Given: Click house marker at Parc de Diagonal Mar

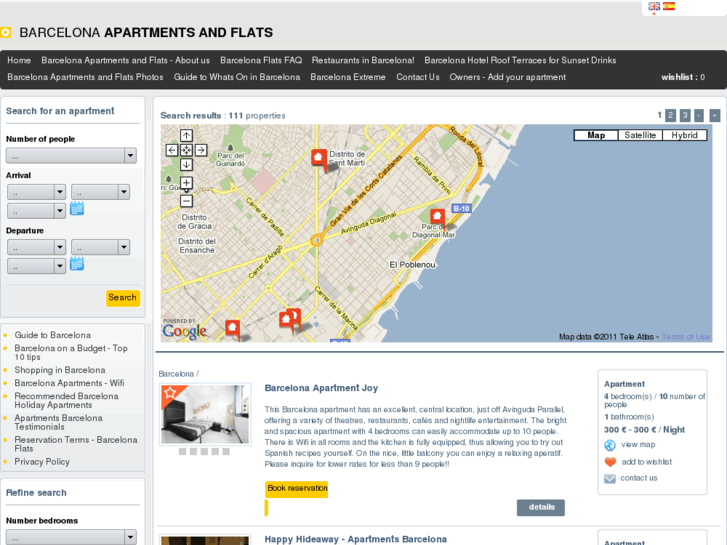Looking at the screenshot, I should (x=437, y=217).
